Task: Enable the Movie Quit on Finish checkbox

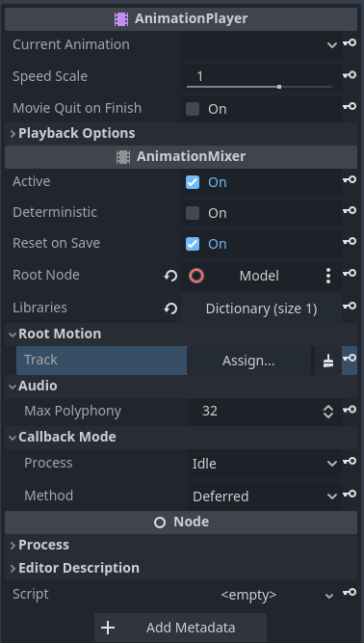Action: coord(193,109)
